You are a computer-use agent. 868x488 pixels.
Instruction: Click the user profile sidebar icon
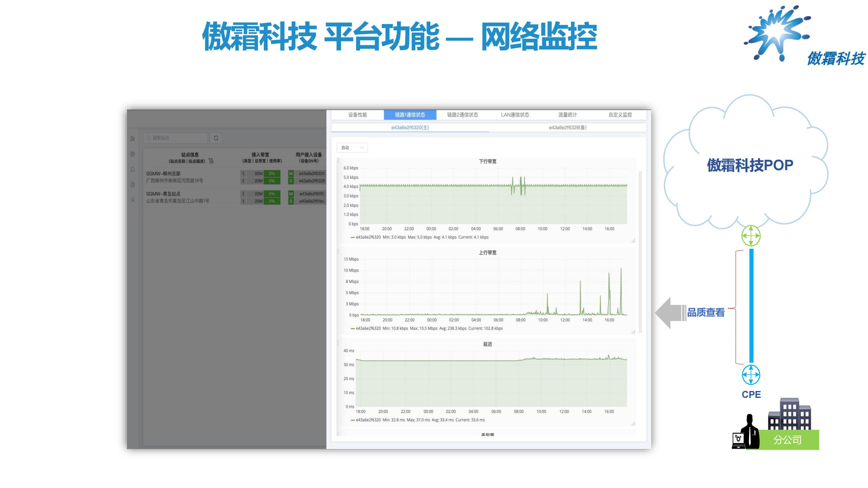tap(132, 200)
